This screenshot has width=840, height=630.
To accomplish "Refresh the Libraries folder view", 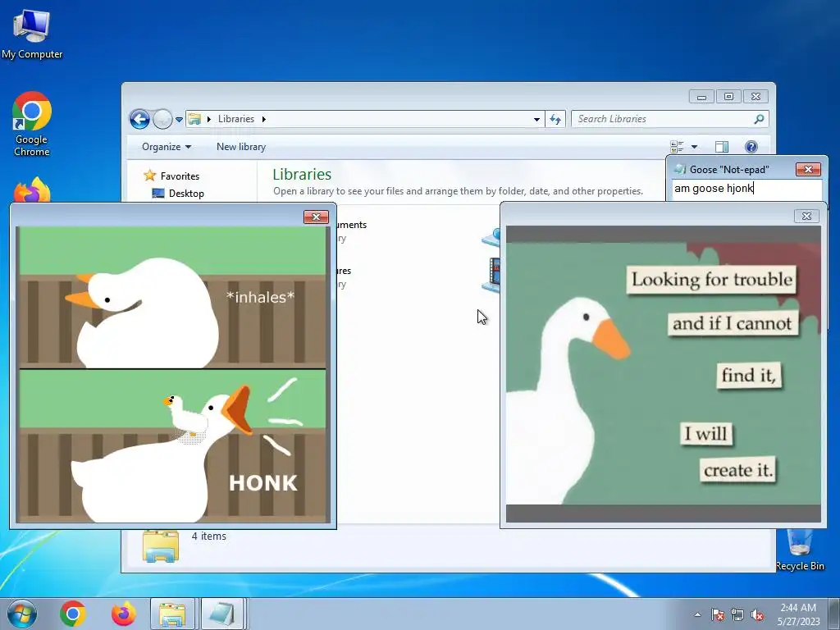I will pos(555,120).
